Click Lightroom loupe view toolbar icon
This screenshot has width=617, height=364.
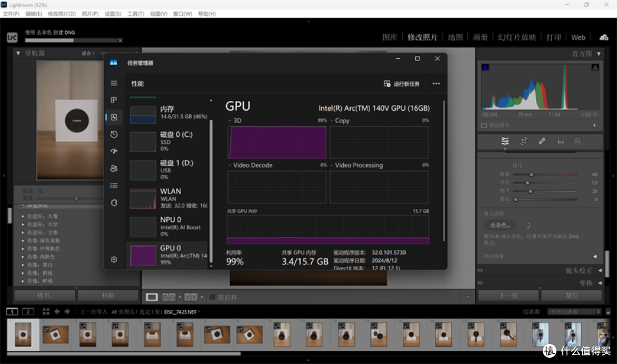tap(151, 297)
